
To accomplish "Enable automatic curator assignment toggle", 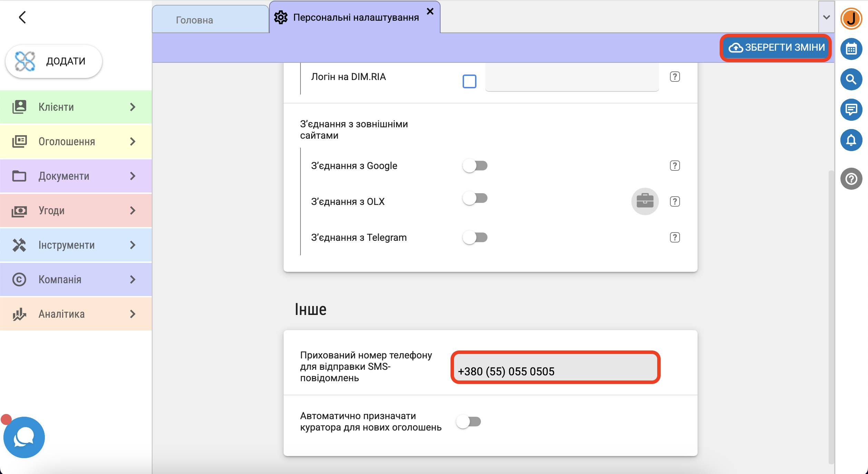I will click(x=468, y=422).
